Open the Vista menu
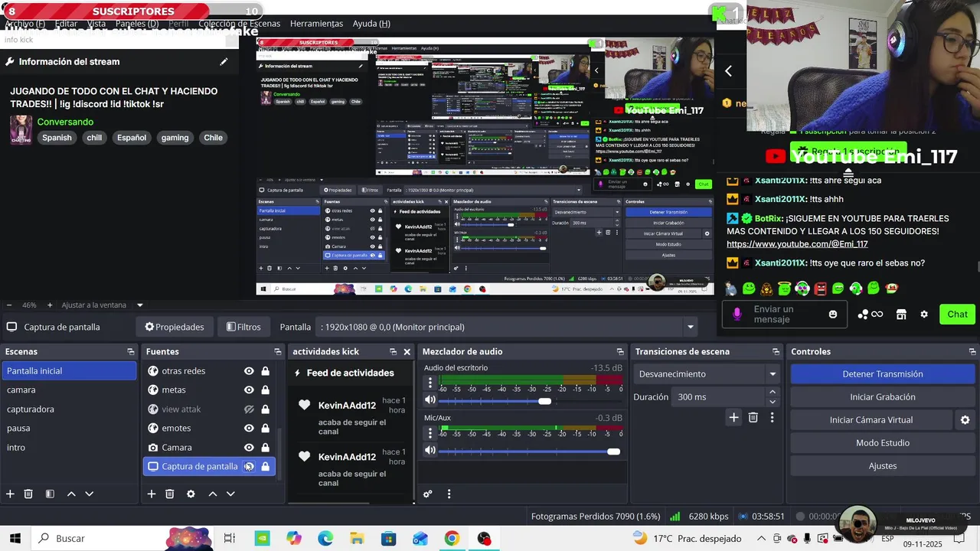This screenshot has height=551, width=980. 96,24
